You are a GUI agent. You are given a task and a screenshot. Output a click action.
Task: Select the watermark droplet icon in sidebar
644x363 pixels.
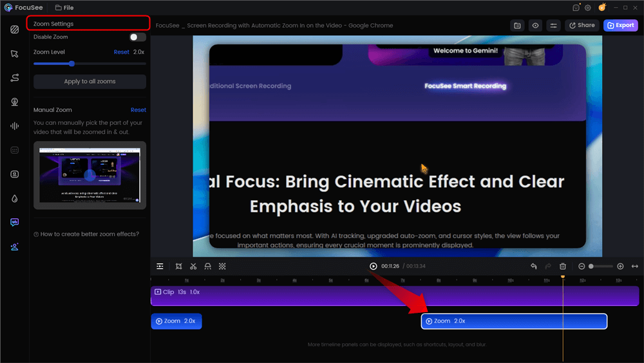pyautogui.click(x=14, y=199)
